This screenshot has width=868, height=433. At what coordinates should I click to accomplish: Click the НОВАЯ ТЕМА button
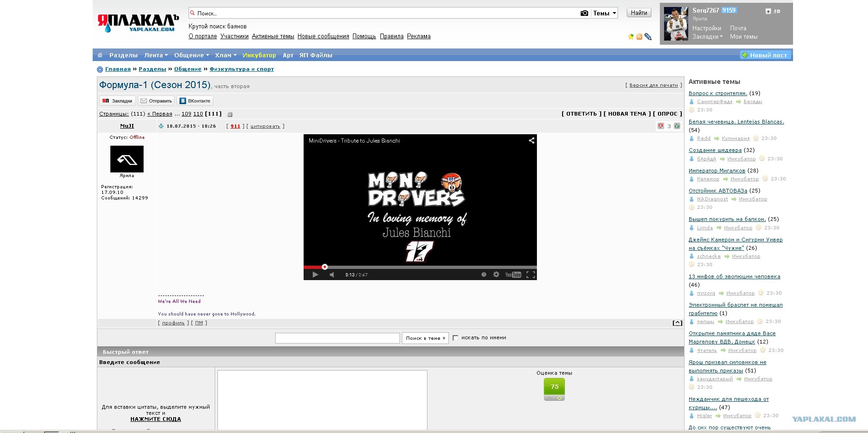(x=627, y=114)
